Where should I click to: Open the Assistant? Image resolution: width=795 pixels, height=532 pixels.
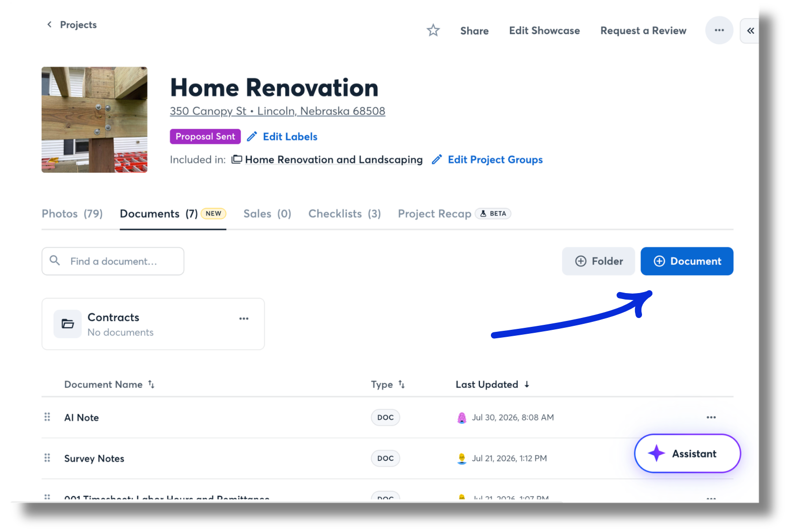point(688,454)
